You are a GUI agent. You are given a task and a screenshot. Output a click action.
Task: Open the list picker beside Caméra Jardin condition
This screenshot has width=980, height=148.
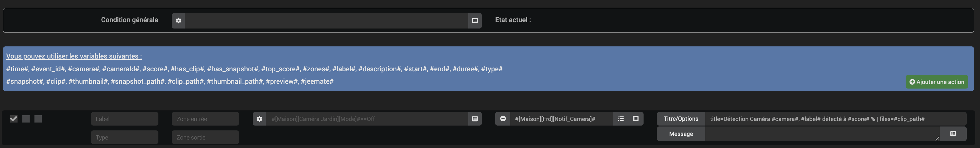coord(475,119)
